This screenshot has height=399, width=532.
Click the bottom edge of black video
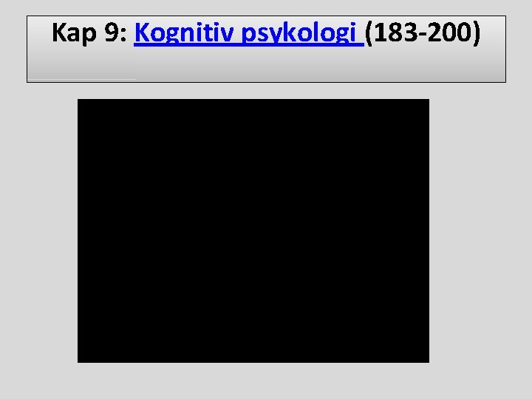pos(253,362)
